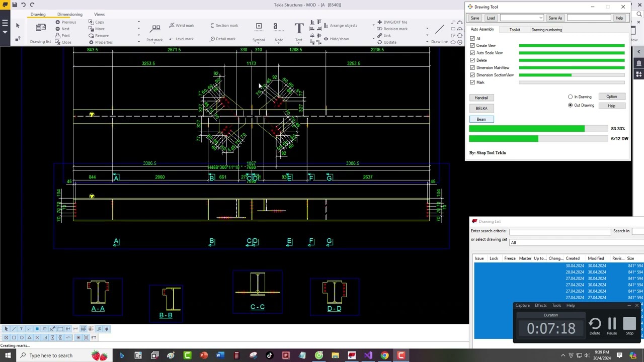644x362 pixels.
Task: Select the Level mark tool
Action: (181, 39)
